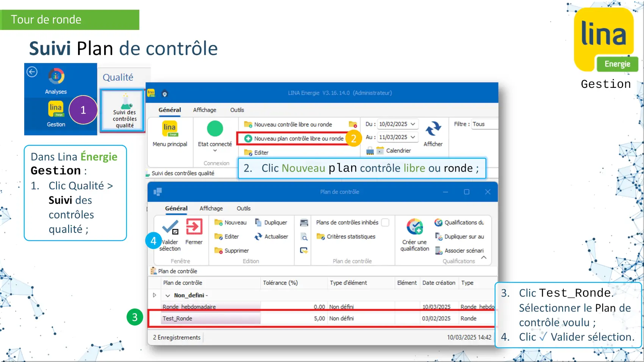Image resolution: width=644 pixels, height=362 pixels.
Task: Click Critères statistiques
Action: (x=346, y=237)
